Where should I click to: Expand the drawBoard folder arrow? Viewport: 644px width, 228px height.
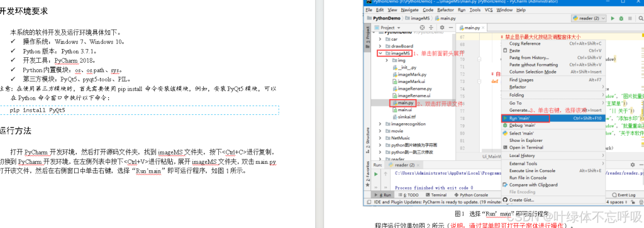coord(380,46)
